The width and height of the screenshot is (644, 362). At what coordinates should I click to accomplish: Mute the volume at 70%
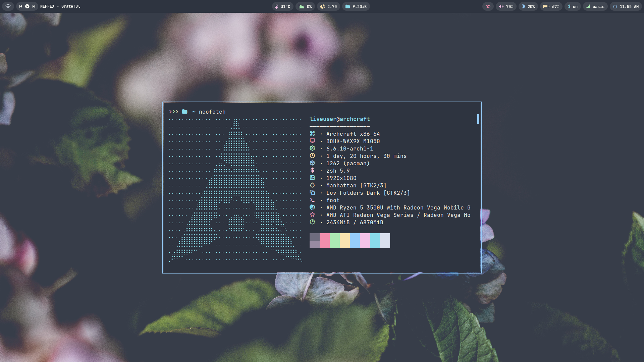pyautogui.click(x=506, y=6)
